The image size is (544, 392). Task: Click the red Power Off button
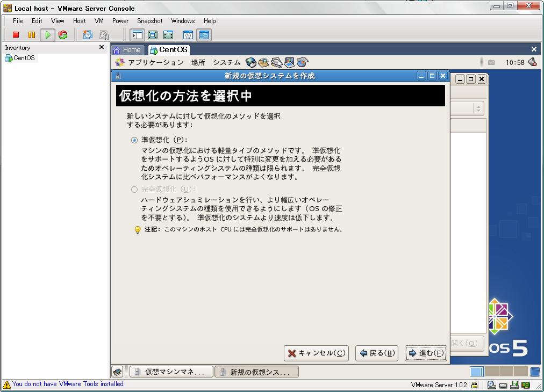click(x=16, y=35)
